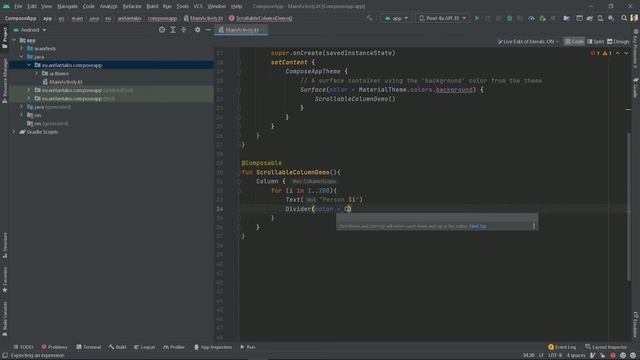Click Expand All in project panel
This screenshot has width=640, height=360.
[x=173, y=30]
